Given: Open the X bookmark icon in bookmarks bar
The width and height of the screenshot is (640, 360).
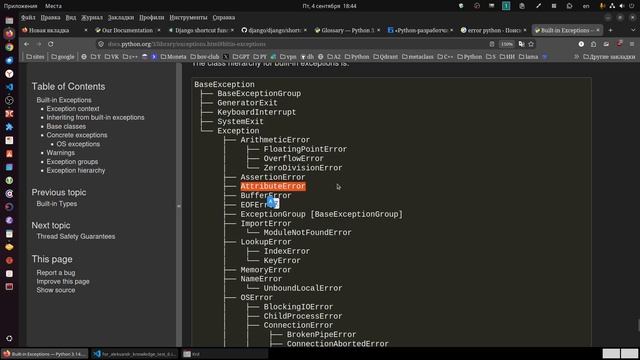Looking at the screenshot, I should (226, 57).
